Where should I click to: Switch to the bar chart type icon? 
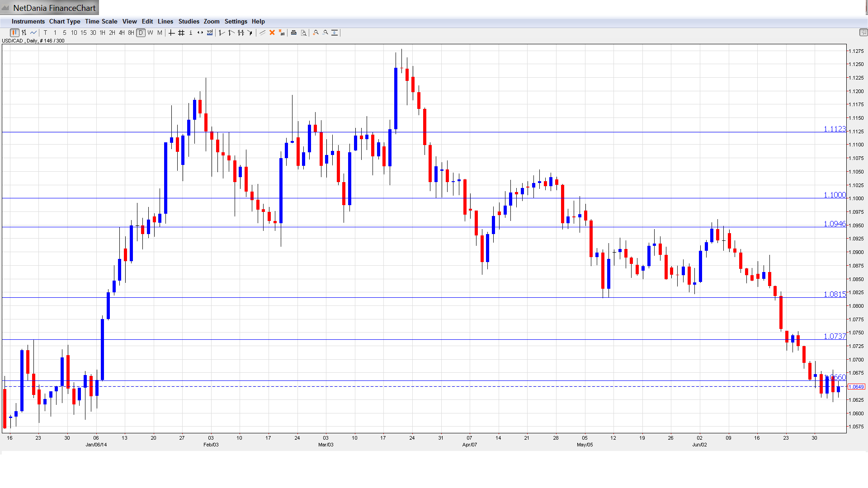24,33
